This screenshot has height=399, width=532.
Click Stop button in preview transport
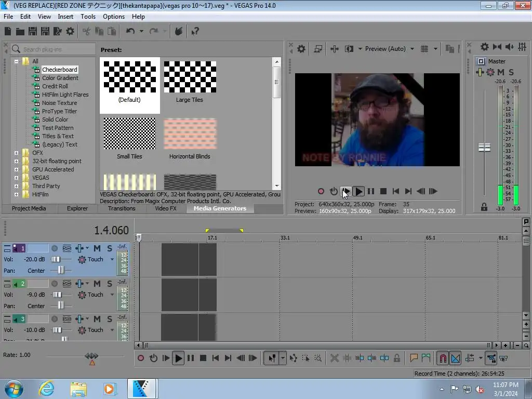point(383,191)
